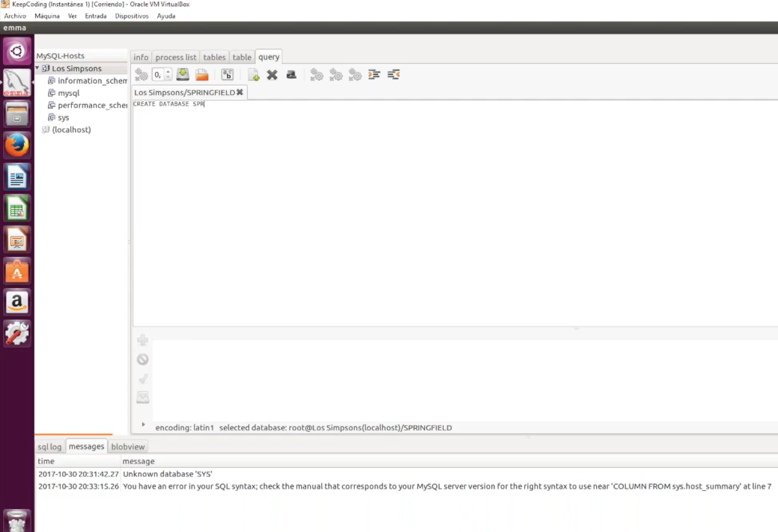
Task: Launch Firefox from the dock
Action: [x=16, y=144]
